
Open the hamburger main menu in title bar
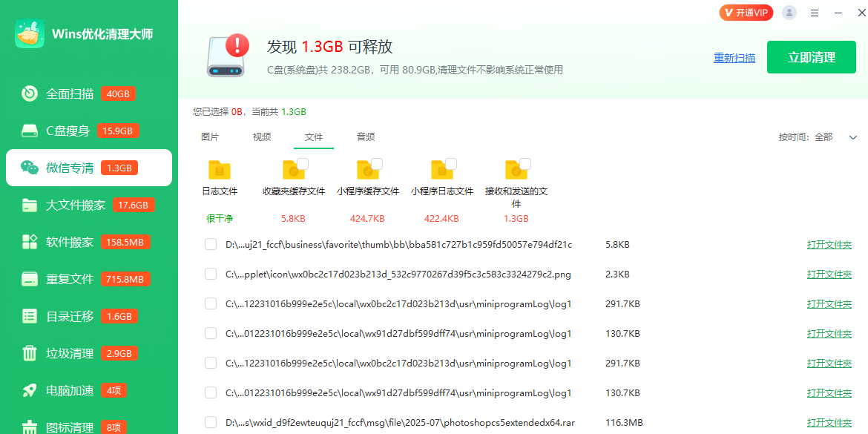point(815,13)
